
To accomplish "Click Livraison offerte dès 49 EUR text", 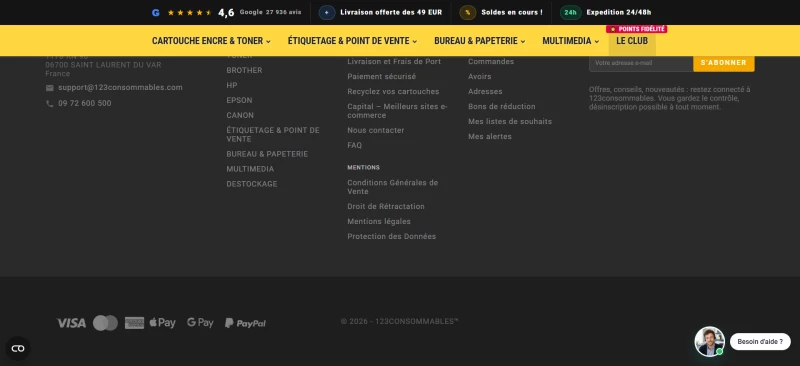I will point(391,12).
